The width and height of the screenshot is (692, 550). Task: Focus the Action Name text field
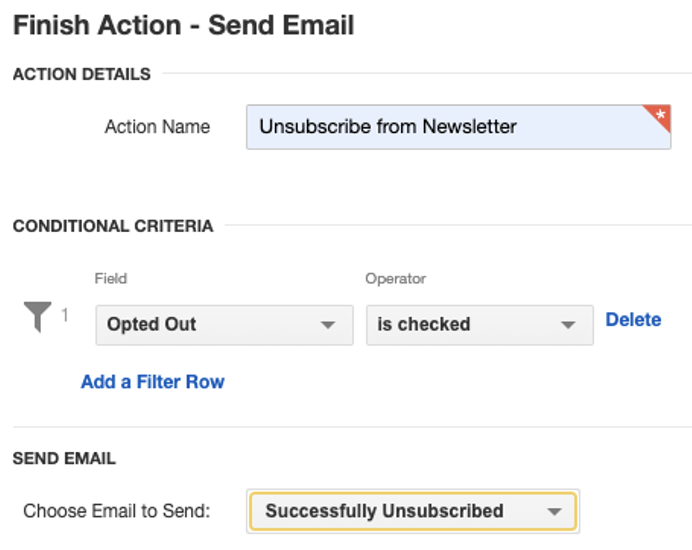[x=459, y=127]
